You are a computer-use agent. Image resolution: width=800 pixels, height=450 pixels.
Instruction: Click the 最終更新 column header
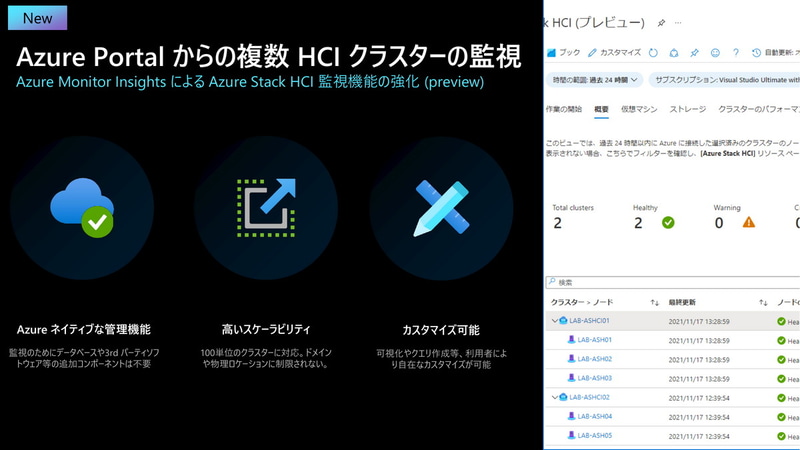coord(682,303)
